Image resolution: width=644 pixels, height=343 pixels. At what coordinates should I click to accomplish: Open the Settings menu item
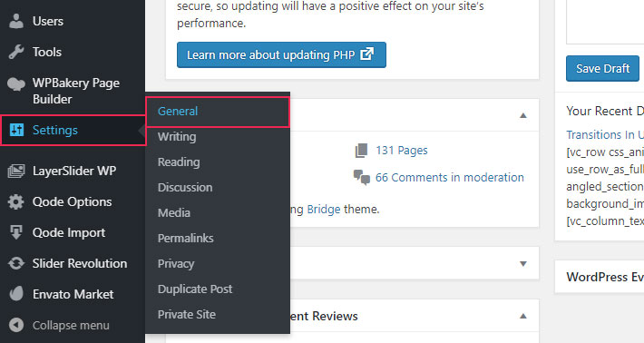pos(73,131)
